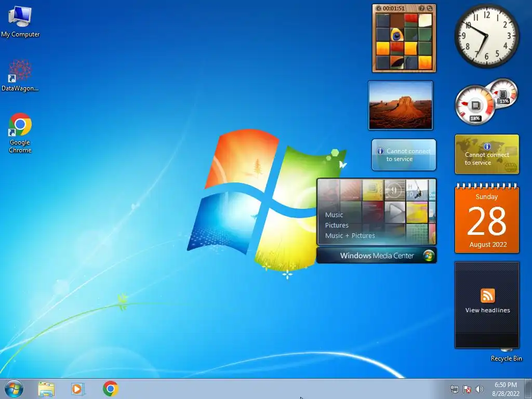Open the My Computer desktop icon

(x=20, y=21)
